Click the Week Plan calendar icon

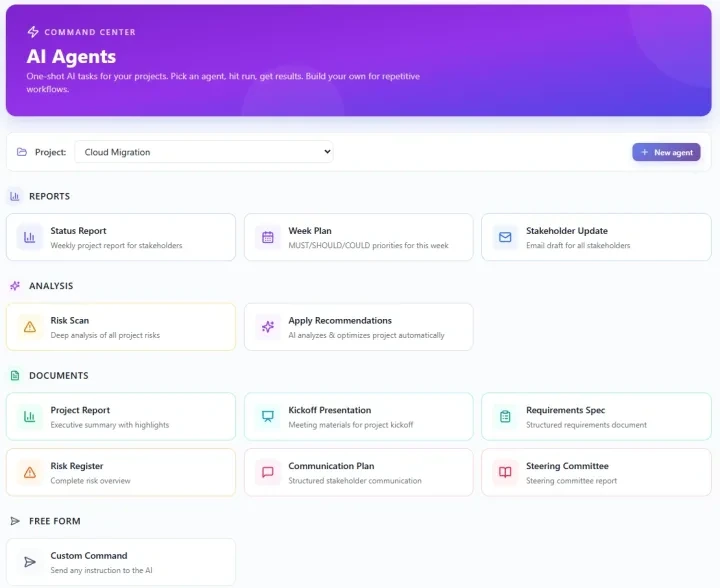[268, 237]
